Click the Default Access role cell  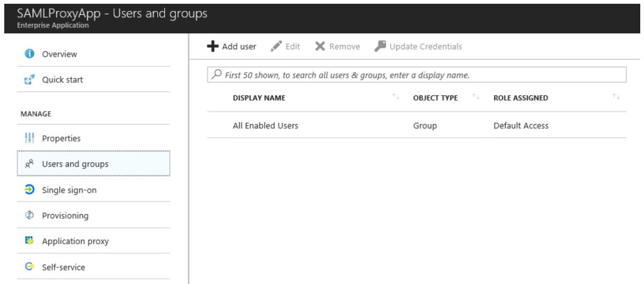[x=521, y=126]
